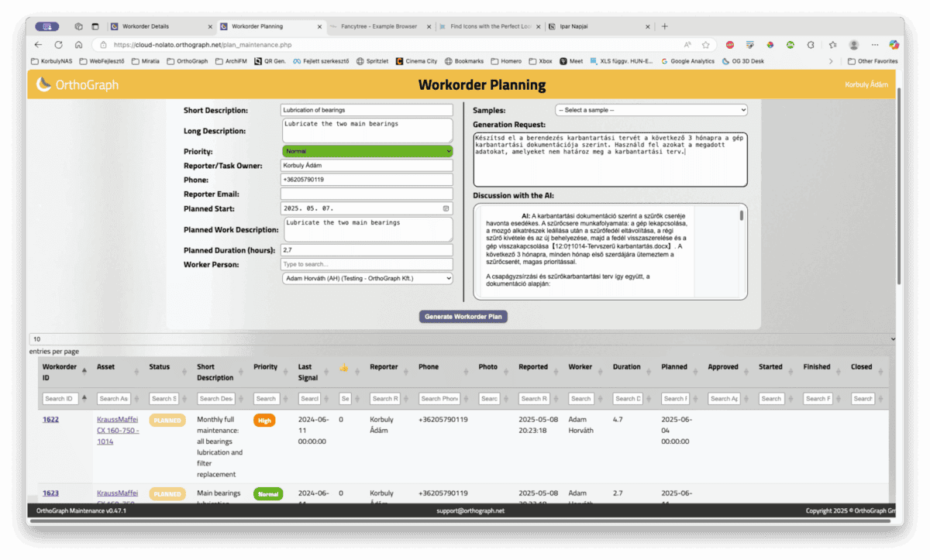Click the Search ID filter field
The height and width of the screenshot is (560, 930).
click(60, 399)
